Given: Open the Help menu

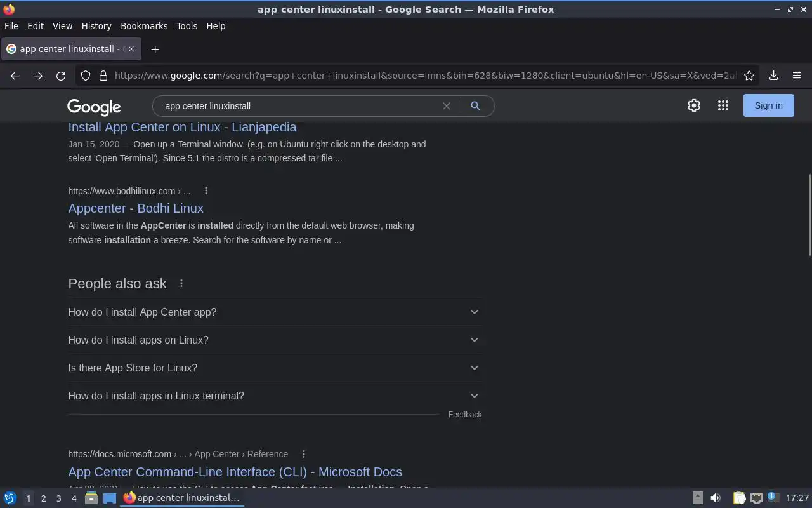Looking at the screenshot, I should [216, 26].
